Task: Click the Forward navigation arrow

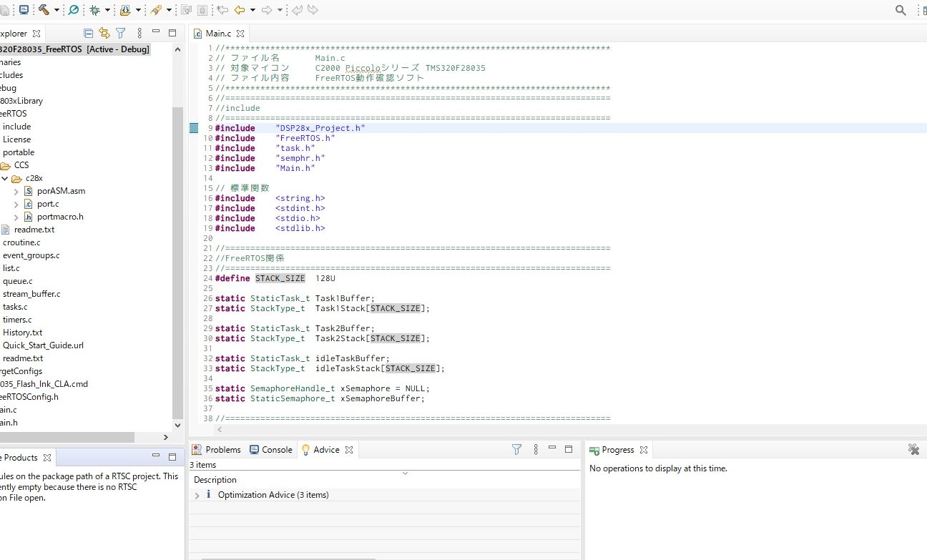Action: pos(267,10)
